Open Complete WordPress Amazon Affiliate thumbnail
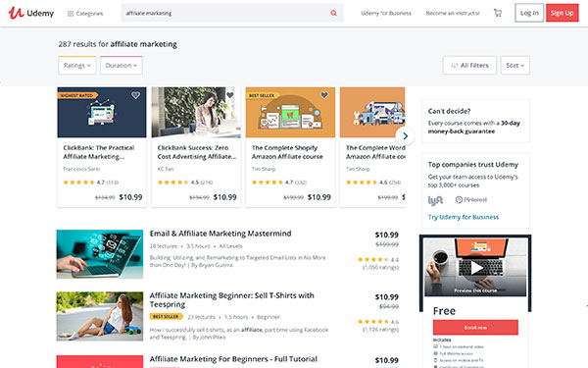 (x=372, y=112)
